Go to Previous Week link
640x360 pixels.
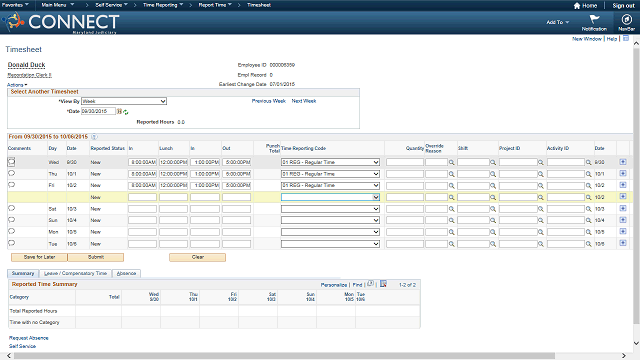tap(269, 101)
